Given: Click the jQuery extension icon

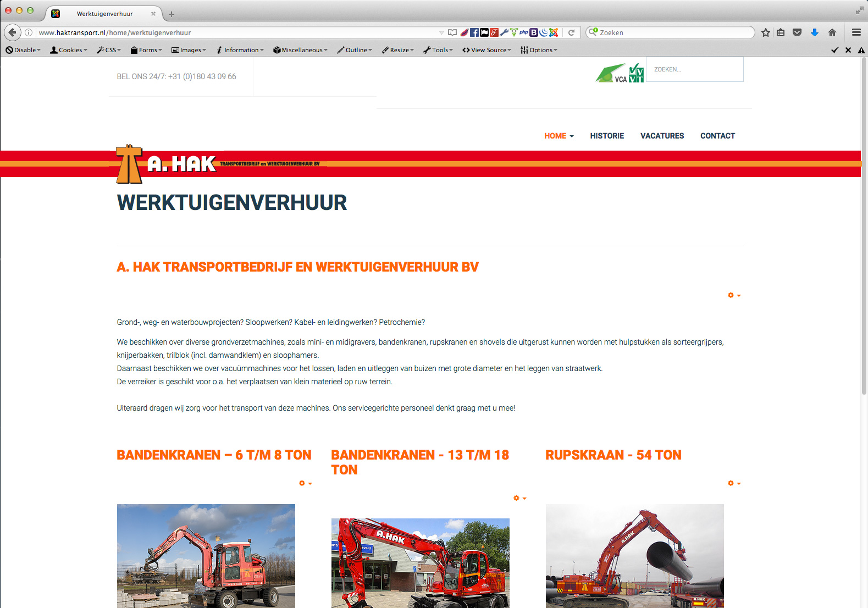Looking at the screenshot, I should pos(543,32).
